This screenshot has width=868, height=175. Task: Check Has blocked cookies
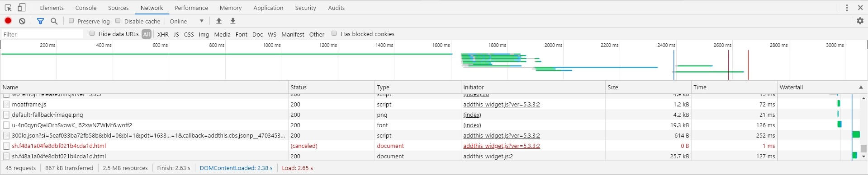(334, 33)
